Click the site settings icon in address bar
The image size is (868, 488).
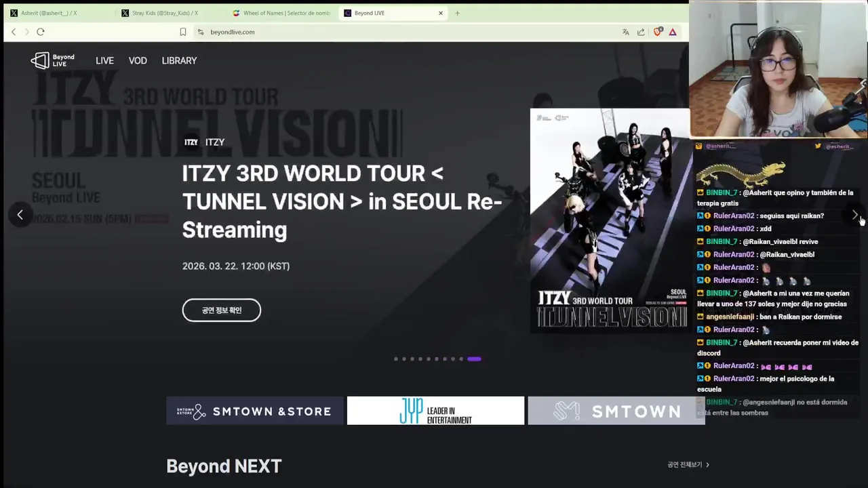[201, 32]
